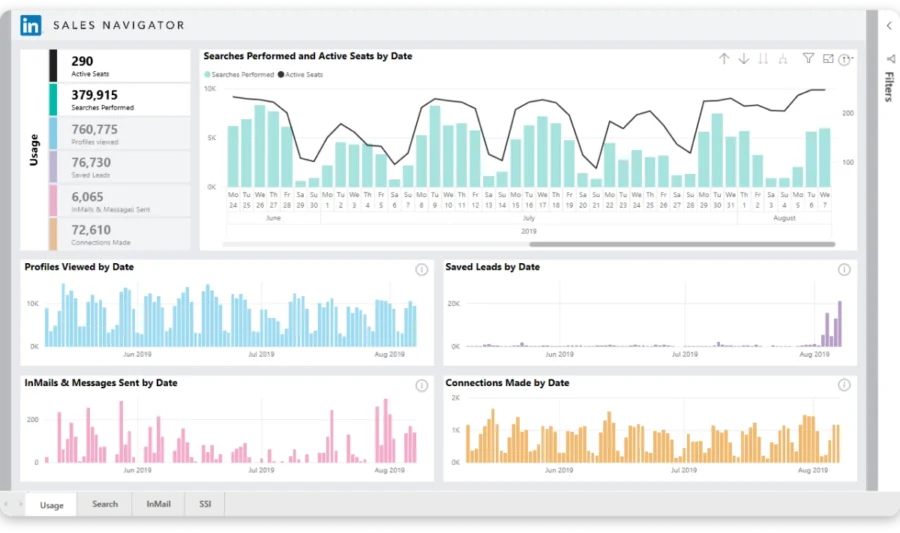Open info icon on Saved Leads chart
This screenshot has height=533, width=900.
pyautogui.click(x=844, y=270)
